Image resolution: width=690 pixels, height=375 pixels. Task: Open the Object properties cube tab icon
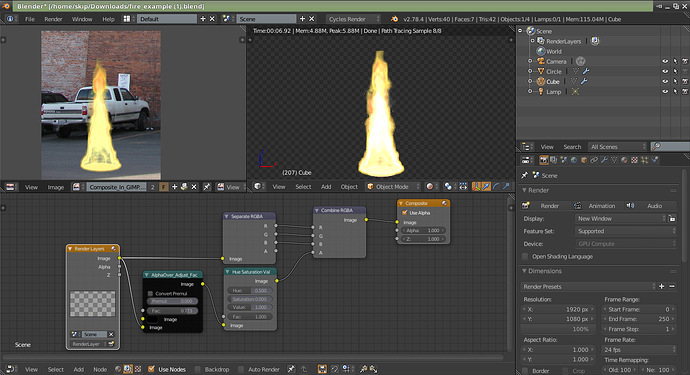tap(584, 160)
